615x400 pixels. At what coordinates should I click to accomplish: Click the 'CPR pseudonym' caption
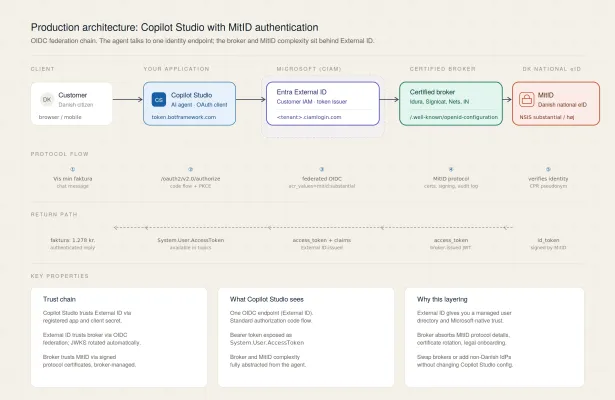click(x=548, y=186)
